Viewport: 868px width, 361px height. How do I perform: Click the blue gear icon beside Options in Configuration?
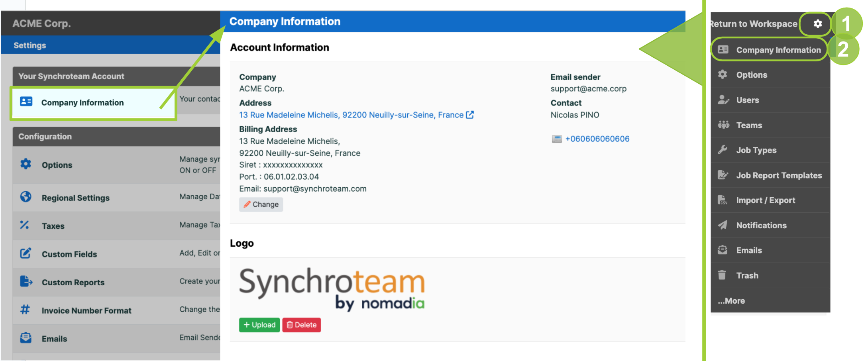point(26,164)
